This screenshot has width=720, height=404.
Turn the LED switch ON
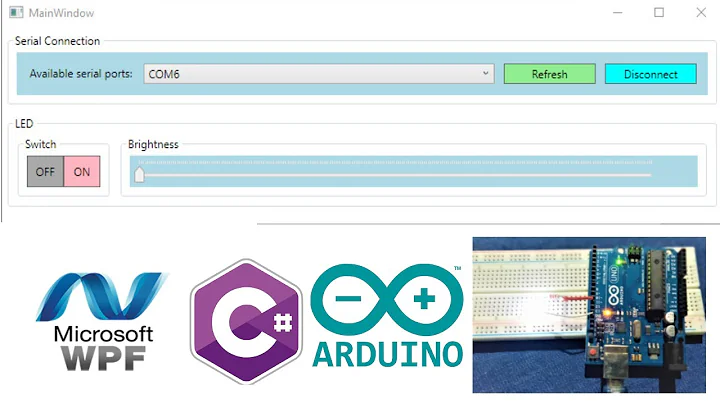click(82, 171)
